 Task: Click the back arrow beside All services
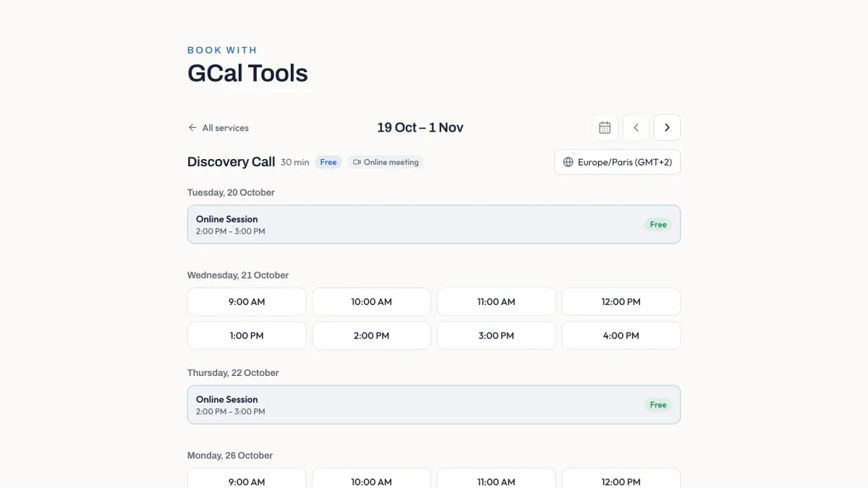192,127
